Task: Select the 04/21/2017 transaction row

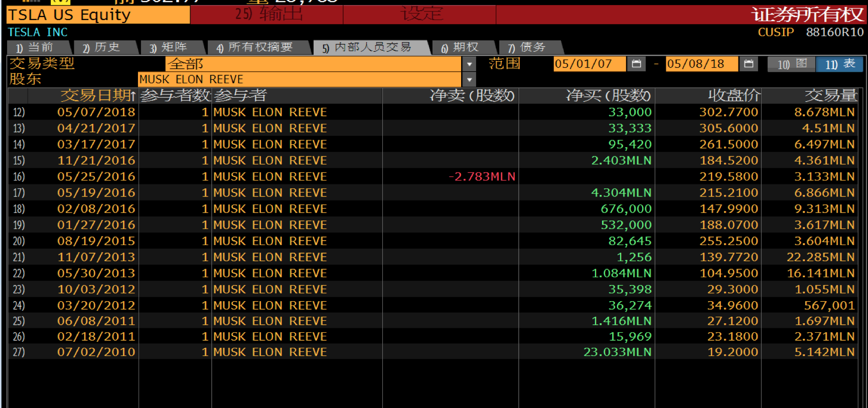Action: point(432,128)
